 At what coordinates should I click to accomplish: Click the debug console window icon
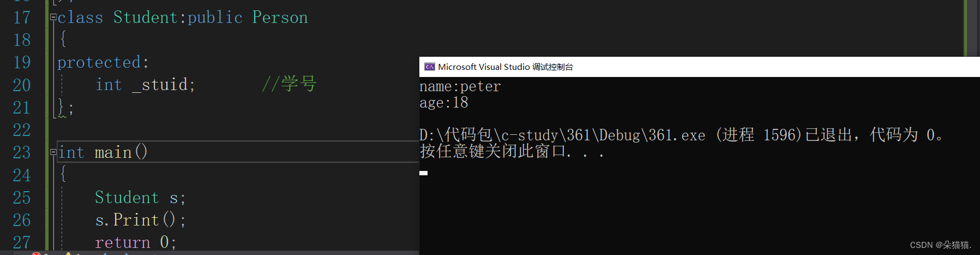(x=429, y=67)
